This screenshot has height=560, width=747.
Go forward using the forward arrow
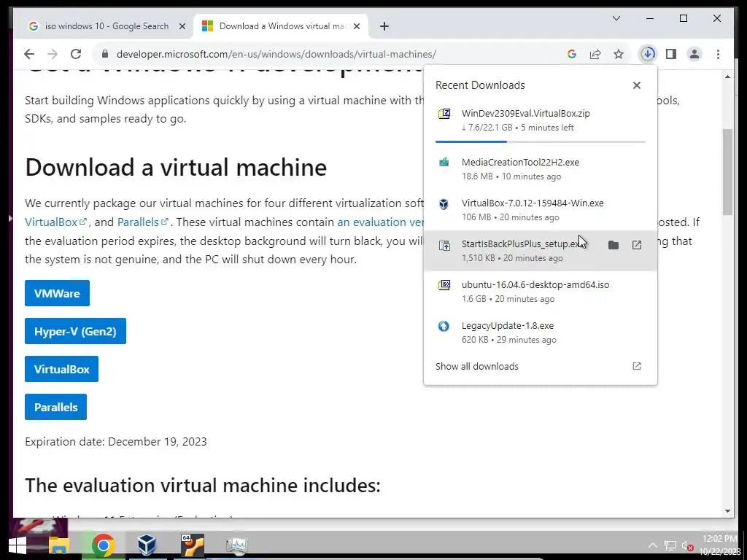53,54
